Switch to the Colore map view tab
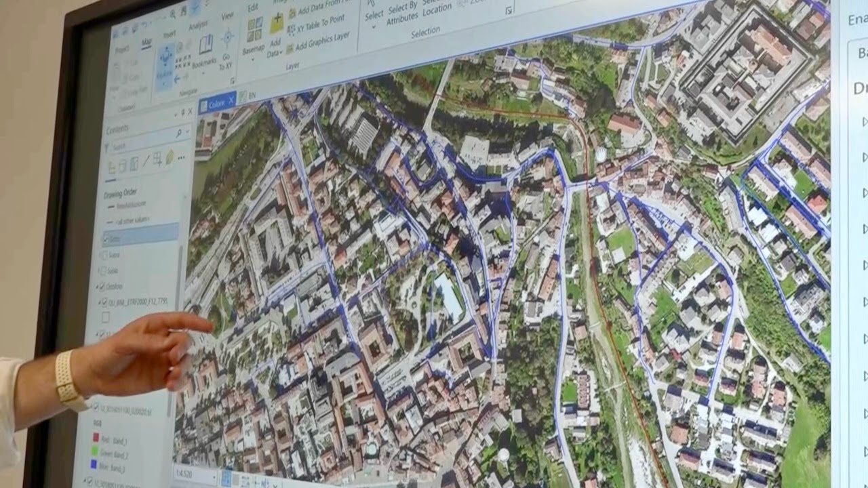Image resolution: width=868 pixels, height=488 pixels. point(216,102)
